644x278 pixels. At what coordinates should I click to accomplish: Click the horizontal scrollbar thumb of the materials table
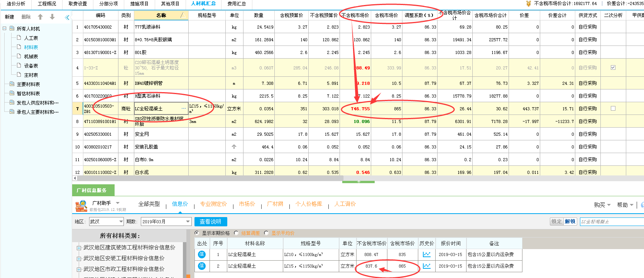click(210, 178)
